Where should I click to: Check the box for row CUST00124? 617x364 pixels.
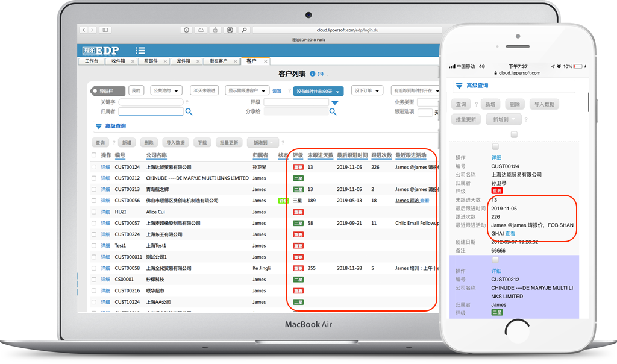(x=94, y=168)
